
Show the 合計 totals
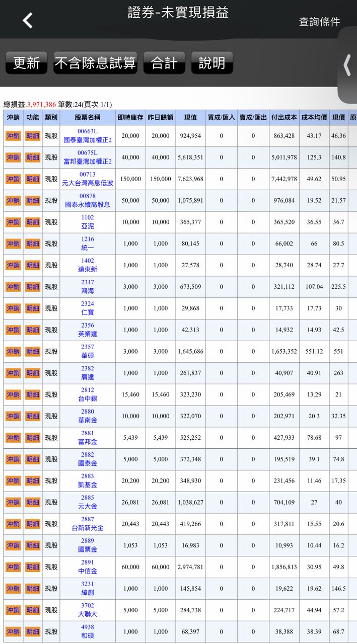tap(164, 63)
